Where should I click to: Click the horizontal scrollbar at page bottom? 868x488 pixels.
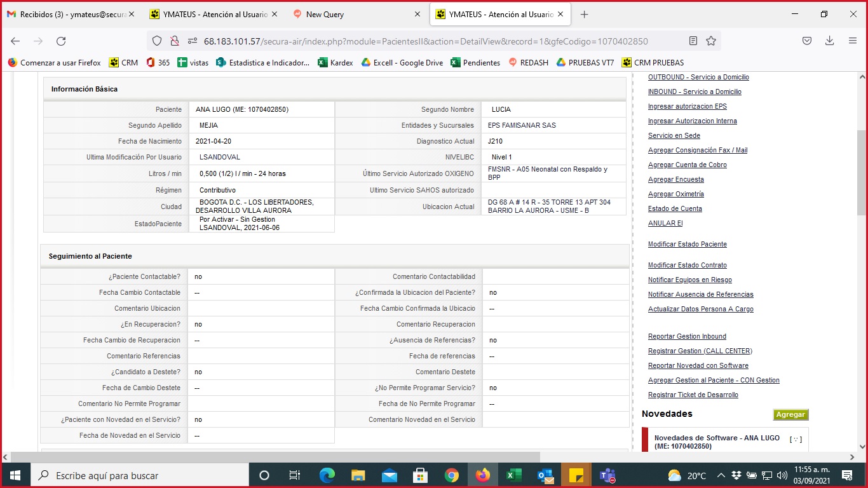(x=276, y=457)
